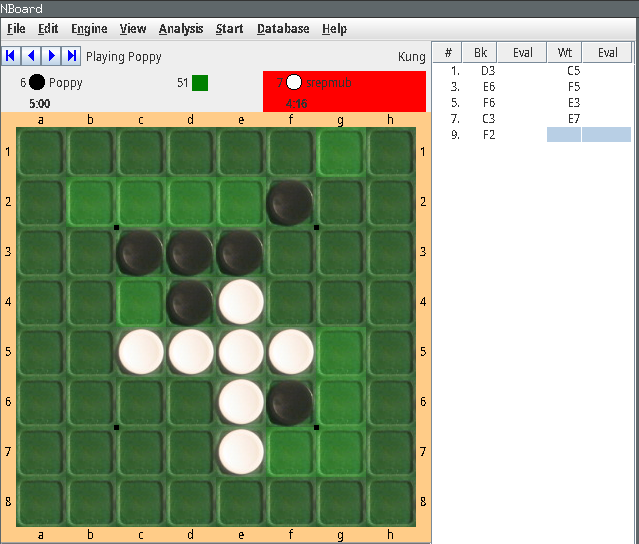Select move F2 in move list
639x544 pixels.
point(489,134)
